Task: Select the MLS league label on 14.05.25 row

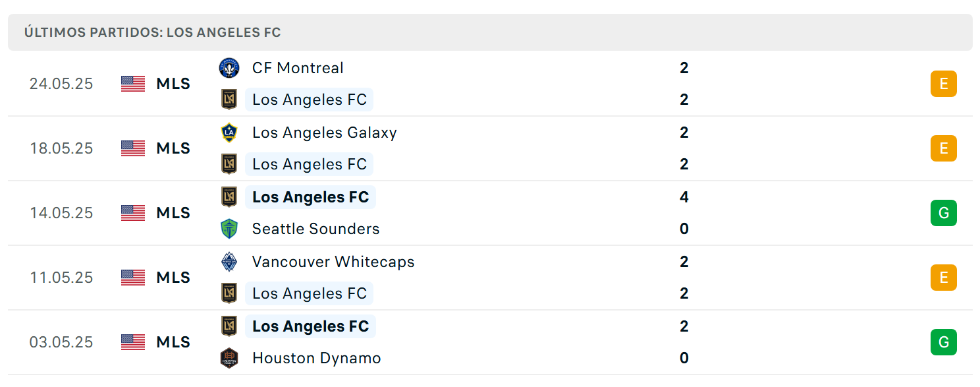Action: click(x=173, y=213)
